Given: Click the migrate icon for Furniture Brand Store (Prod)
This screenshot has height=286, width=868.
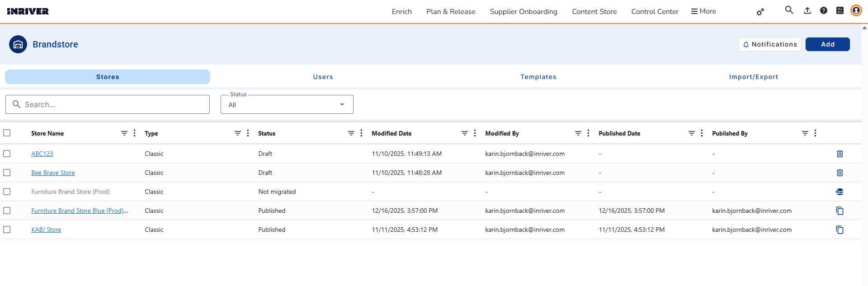Looking at the screenshot, I should tap(840, 192).
